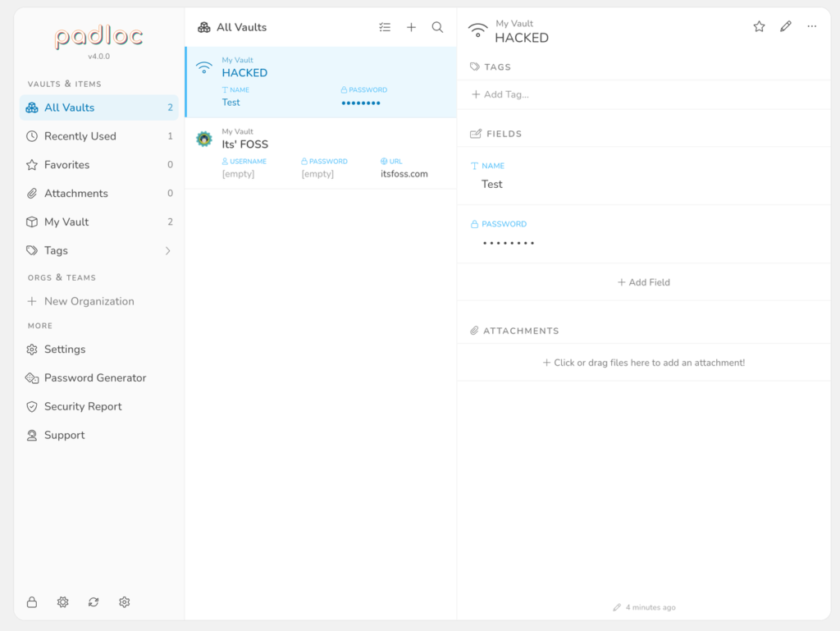Select All Vaults in the sidebar
This screenshot has height=631, width=840.
tap(99, 107)
